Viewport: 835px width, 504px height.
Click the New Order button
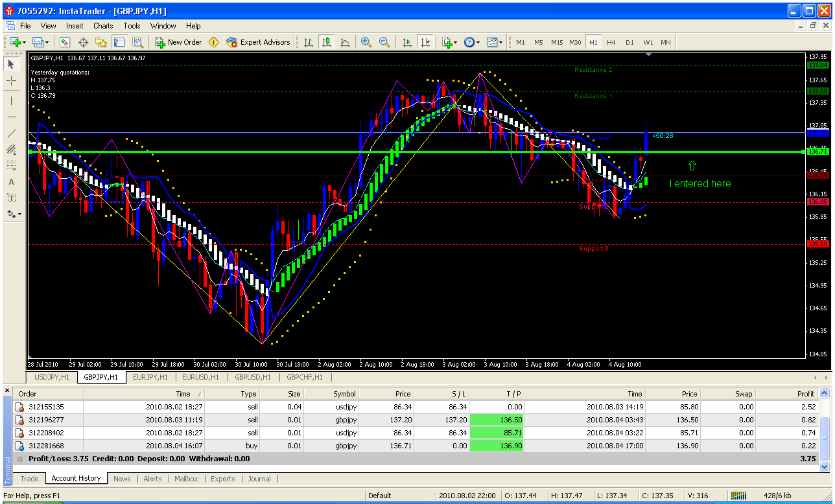(x=178, y=42)
